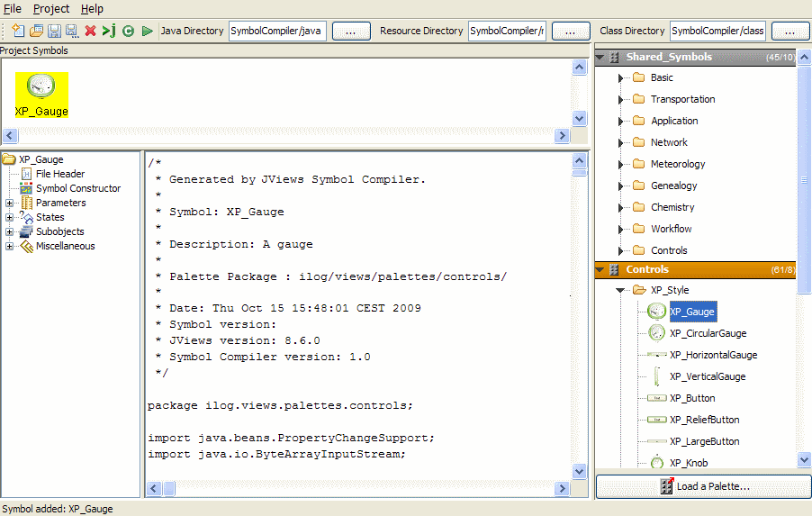Viewport: 812px width, 516px height.
Task: Browse for Java Directory with '...' button
Action: (351, 31)
